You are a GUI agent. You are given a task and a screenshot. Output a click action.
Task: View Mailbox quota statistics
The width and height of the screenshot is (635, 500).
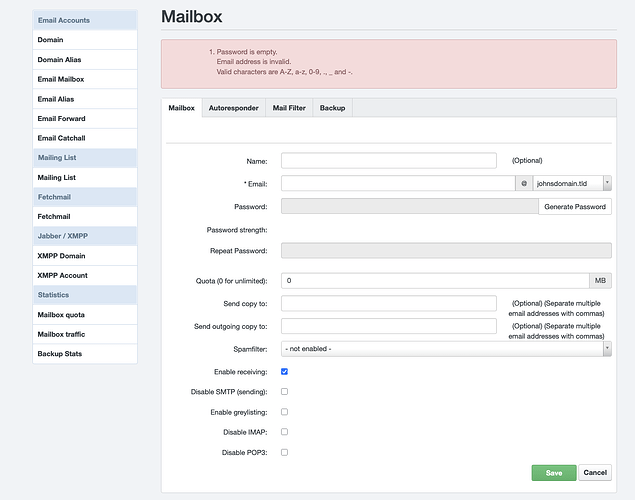tap(85, 315)
